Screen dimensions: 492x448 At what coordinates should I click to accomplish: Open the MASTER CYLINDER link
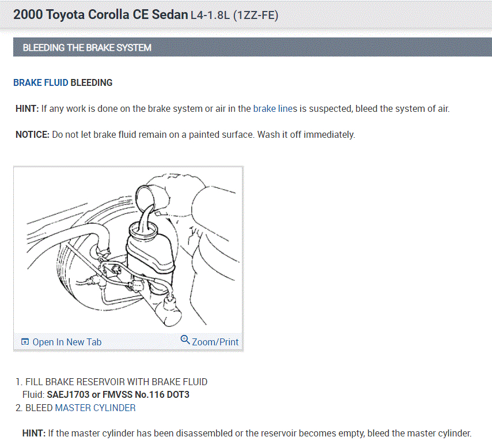tap(95, 408)
